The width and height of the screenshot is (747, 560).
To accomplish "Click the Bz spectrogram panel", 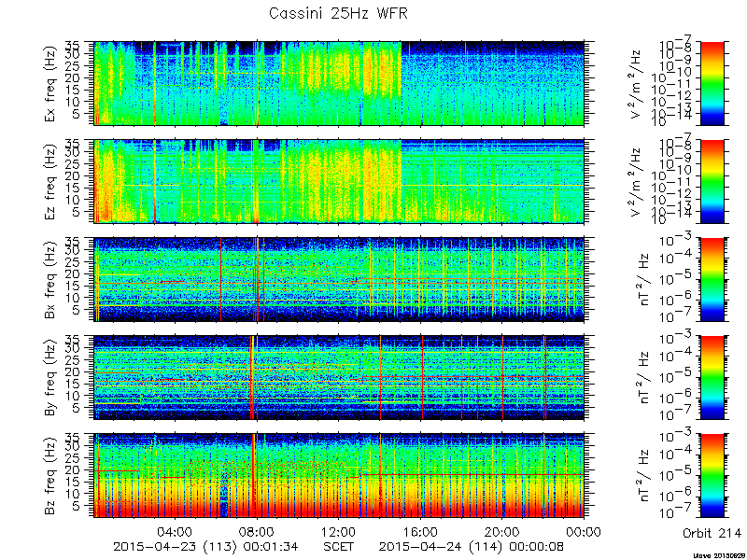I will [339, 475].
